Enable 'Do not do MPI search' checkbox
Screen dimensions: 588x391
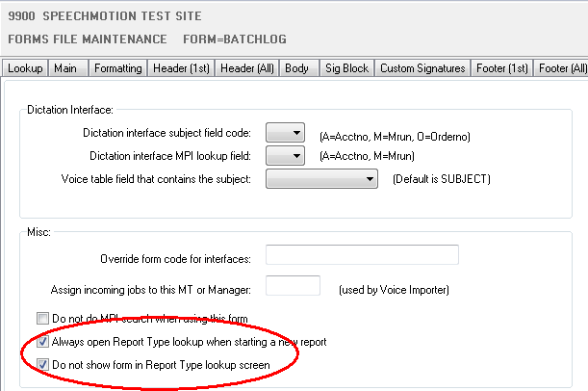click(42, 319)
